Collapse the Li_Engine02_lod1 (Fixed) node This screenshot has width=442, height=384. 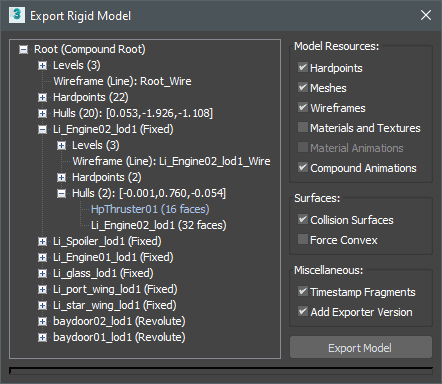click(x=42, y=130)
